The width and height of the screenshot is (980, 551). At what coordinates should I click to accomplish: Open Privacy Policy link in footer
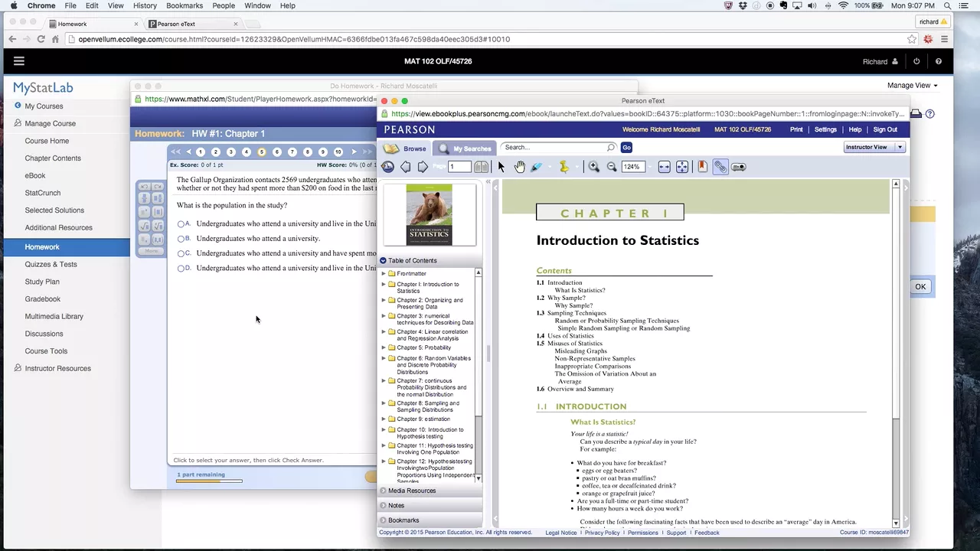pos(603,533)
